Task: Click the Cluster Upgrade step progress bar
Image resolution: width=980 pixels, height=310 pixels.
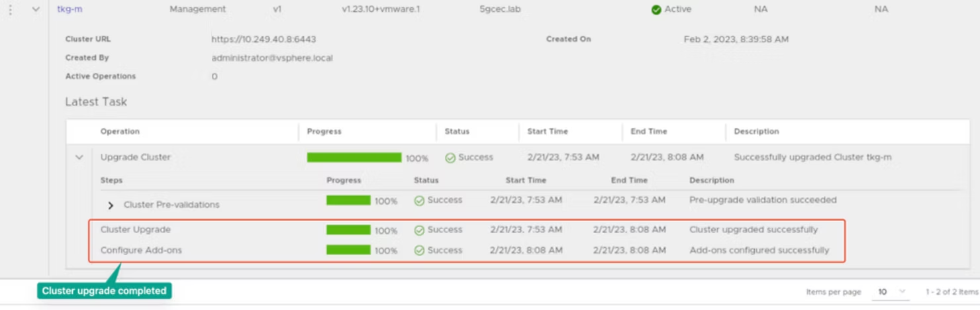Action: pyautogui.click(x=348, y=230)
